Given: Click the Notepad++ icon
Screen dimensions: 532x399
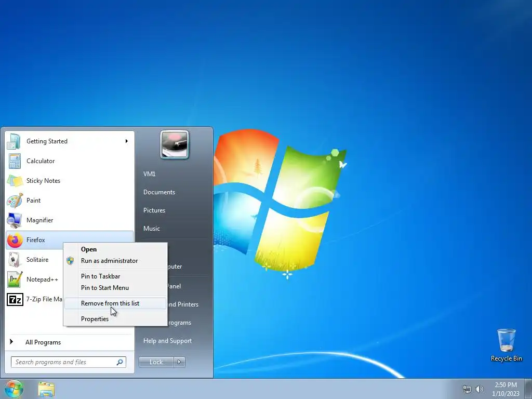Looking at the screenshot, I should 15,280.
